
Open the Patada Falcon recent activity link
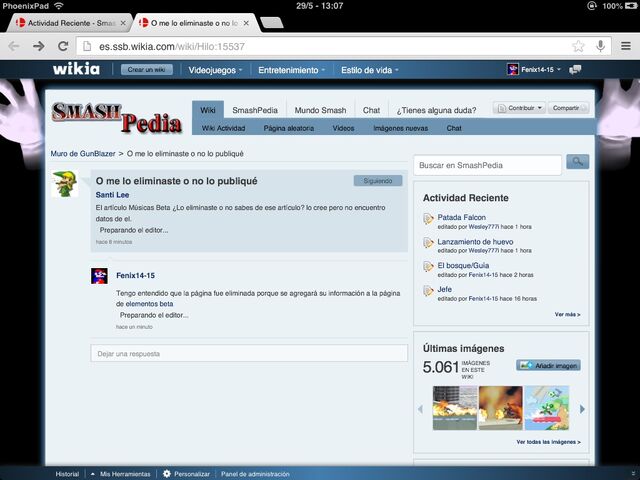[x=462, y=217]
